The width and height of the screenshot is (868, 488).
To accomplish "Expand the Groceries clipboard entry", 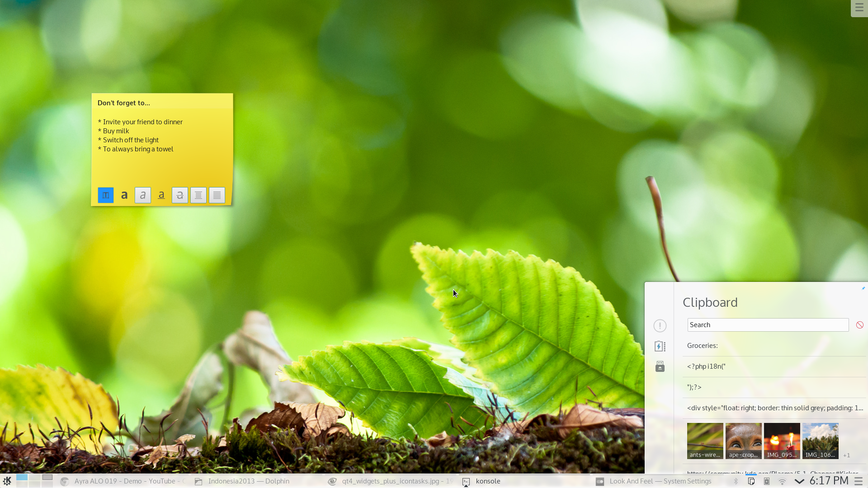I will tap(769, 345).
